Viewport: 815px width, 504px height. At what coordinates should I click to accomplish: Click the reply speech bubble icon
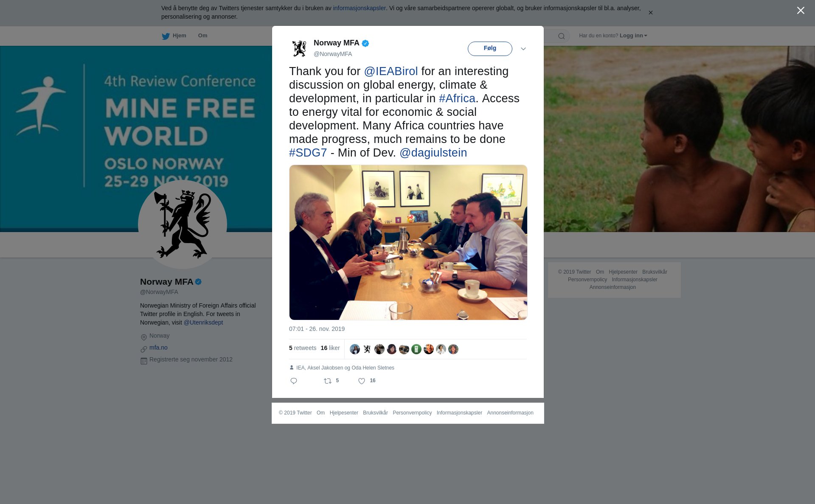(x=294, y=381)
